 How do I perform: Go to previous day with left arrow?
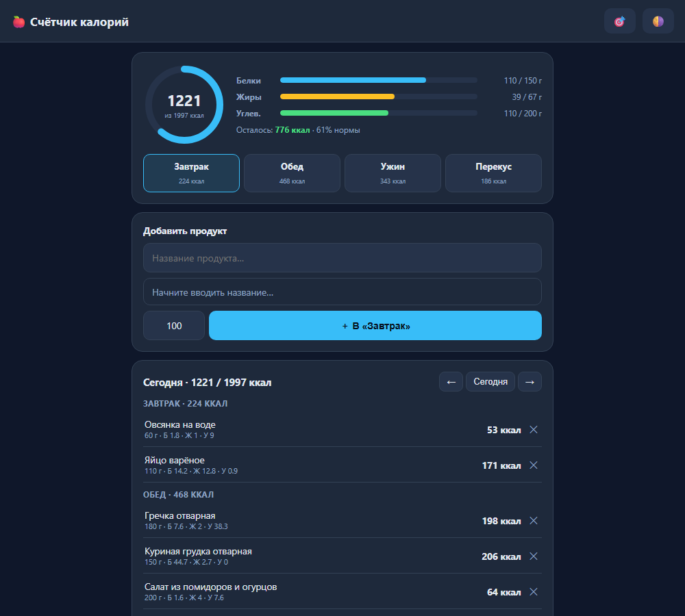click(x=451, y=382)
